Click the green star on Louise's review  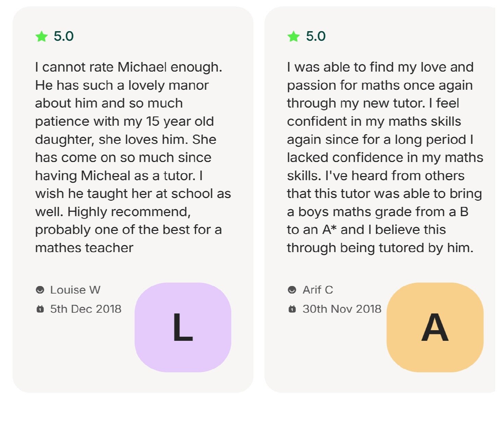click(41, 36)
